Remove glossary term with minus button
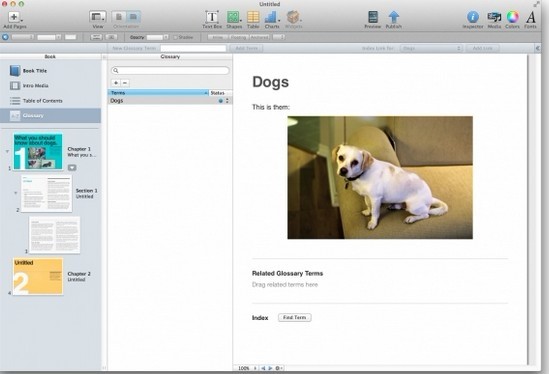The width and height of the screenshot is (549, 374). [125, 83]
